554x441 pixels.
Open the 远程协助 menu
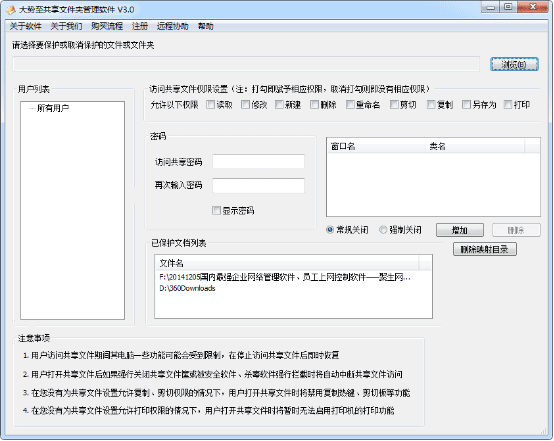click(x=172, y=26)
